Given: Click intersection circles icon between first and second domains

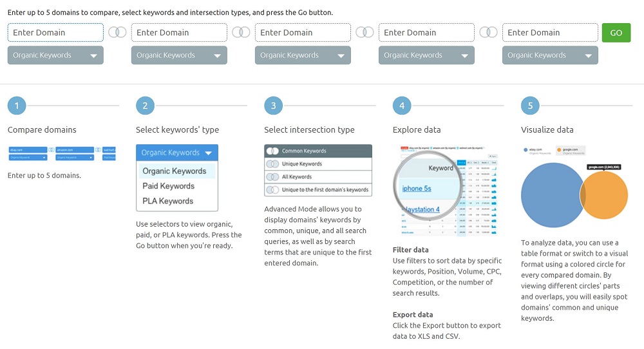Looking at the screenshot, I should tap(117, 32).
